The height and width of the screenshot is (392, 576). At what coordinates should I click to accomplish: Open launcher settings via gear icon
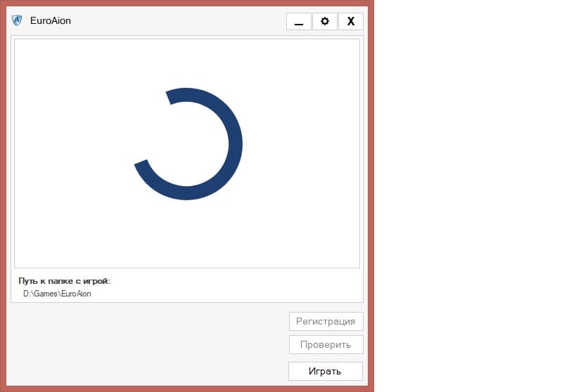pyautogui.click(x=324, y=21)
